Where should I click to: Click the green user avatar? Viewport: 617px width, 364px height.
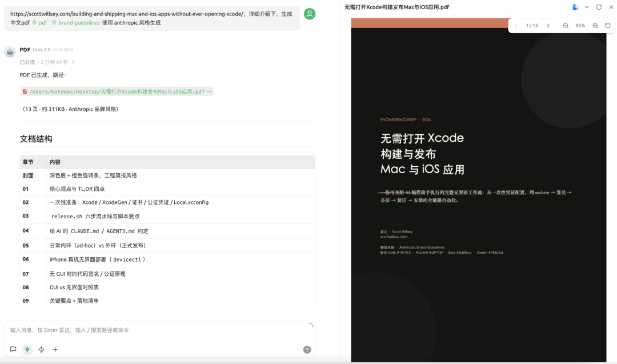click(x=310, y=14)
